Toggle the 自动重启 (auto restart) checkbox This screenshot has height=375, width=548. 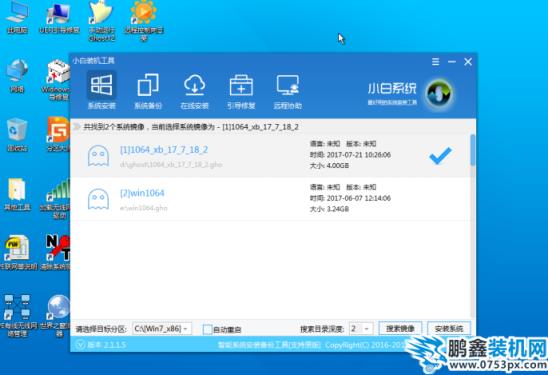[x=208, y=329]
